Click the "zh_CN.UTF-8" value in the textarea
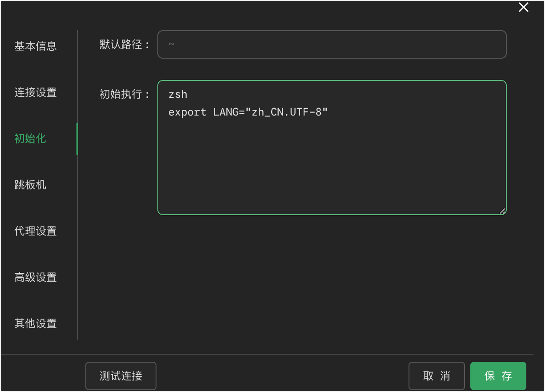 click(x=287, y=112)
